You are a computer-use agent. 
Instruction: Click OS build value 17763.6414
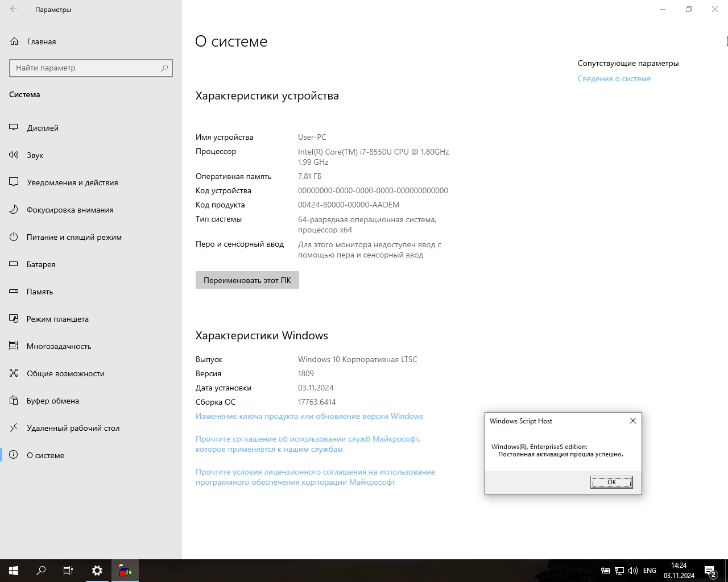click(x=317, y=402)
